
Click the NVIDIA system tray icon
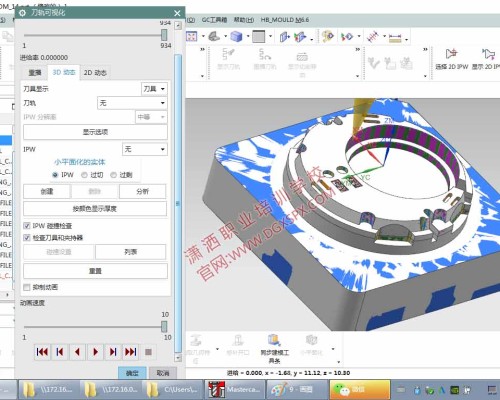coord(455,390)
